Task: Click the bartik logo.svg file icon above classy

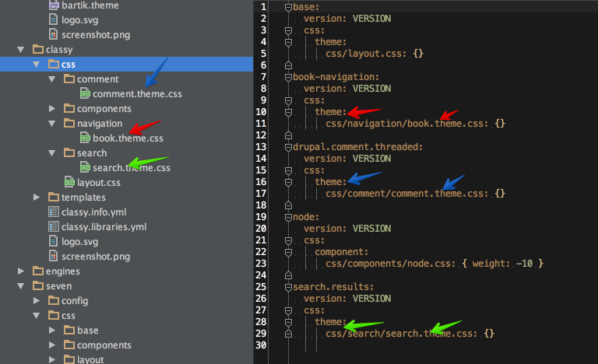Action: click(54, 19)
